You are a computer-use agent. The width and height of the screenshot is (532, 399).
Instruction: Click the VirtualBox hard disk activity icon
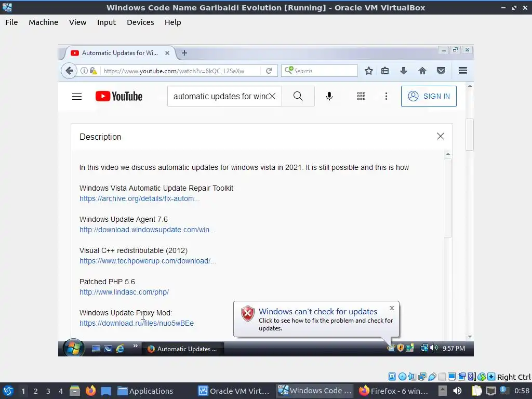click(x=392, y=377)
